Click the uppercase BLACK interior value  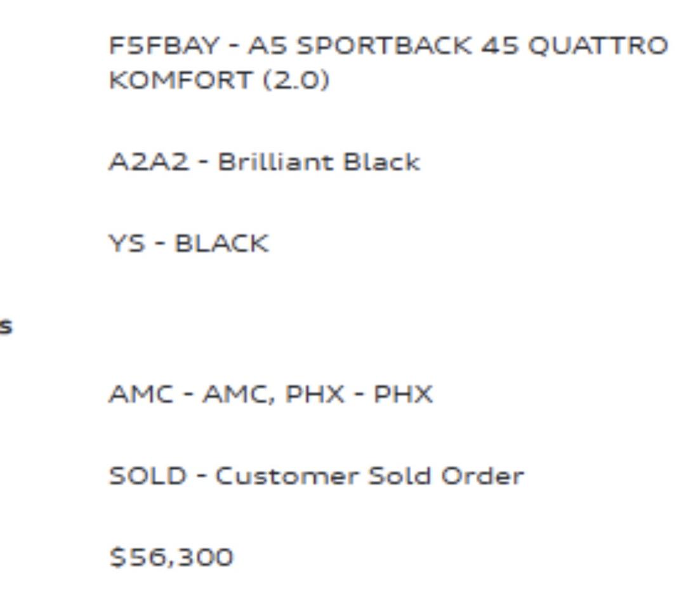(x=222, y=244)
